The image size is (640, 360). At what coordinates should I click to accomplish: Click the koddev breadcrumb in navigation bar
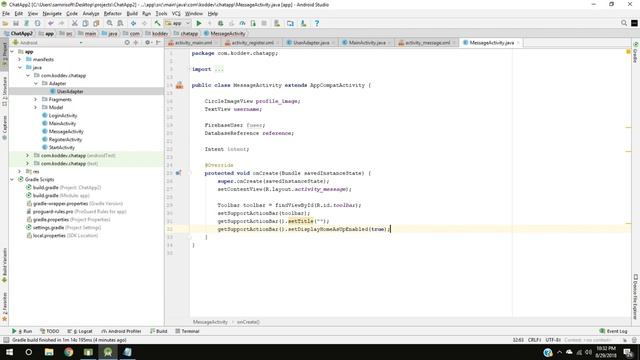click(156, 33)
